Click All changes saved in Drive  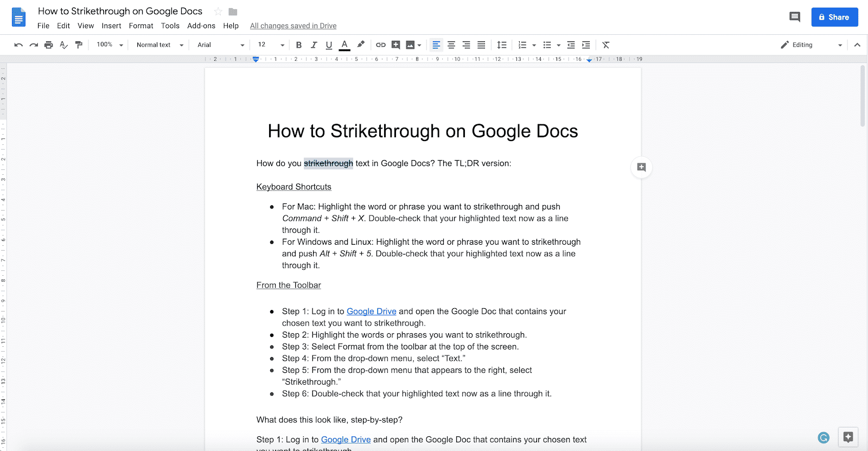pyautogui.click(x=293, y=26)
